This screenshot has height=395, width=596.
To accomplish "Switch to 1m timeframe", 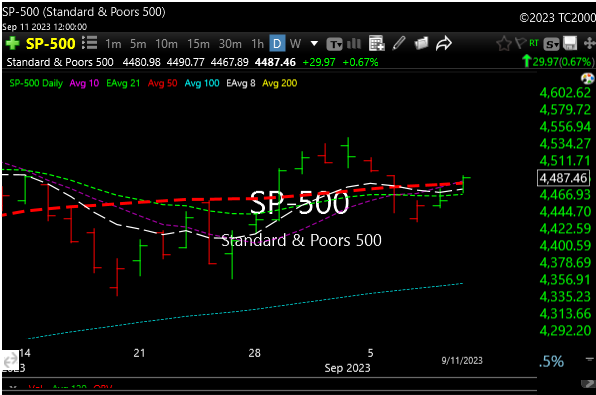I will coord(113,44).
